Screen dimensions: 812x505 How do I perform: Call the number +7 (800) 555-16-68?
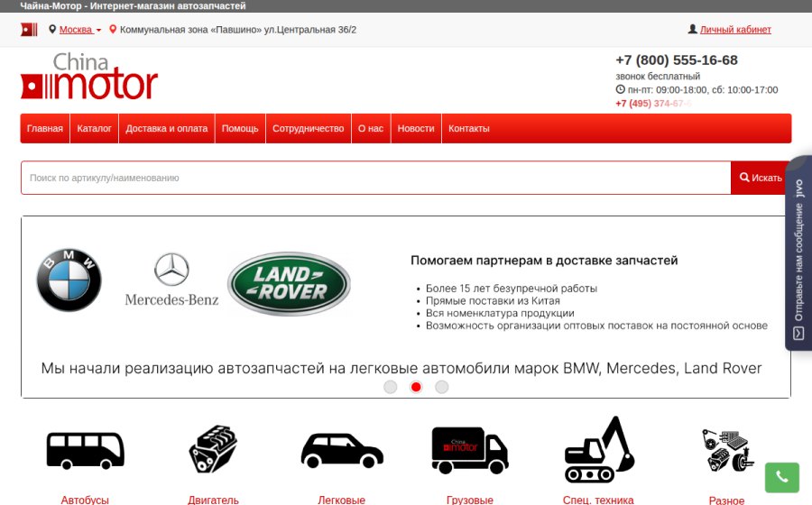[x=677, y=60]
